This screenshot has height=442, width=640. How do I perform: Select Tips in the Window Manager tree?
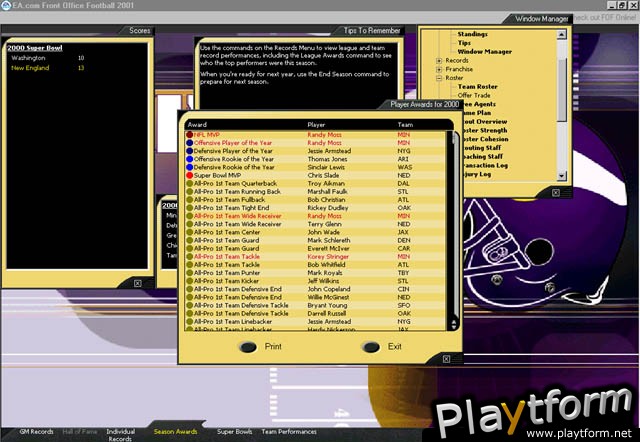(464, 43)
